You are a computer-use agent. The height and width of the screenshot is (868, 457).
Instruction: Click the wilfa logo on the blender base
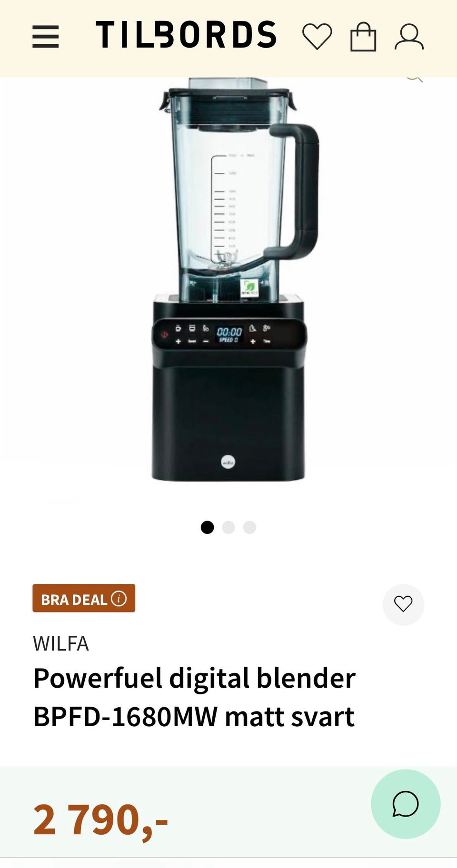[228, 462]
